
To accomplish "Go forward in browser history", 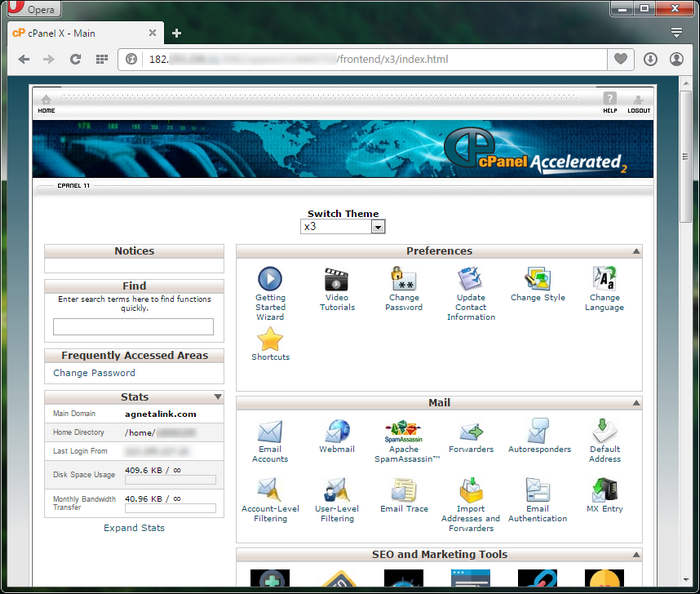I will 49,59.
